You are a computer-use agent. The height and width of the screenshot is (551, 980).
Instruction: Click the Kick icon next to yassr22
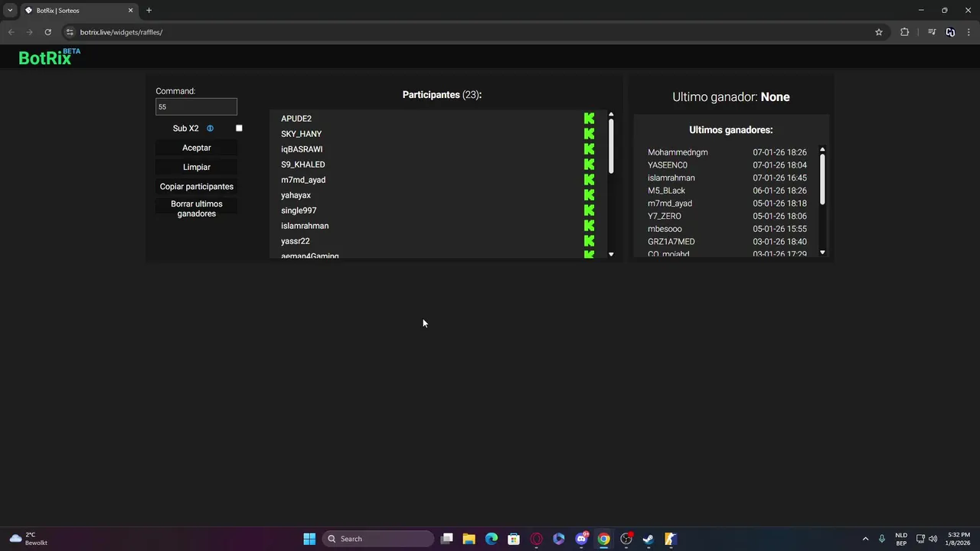(589, 241)
